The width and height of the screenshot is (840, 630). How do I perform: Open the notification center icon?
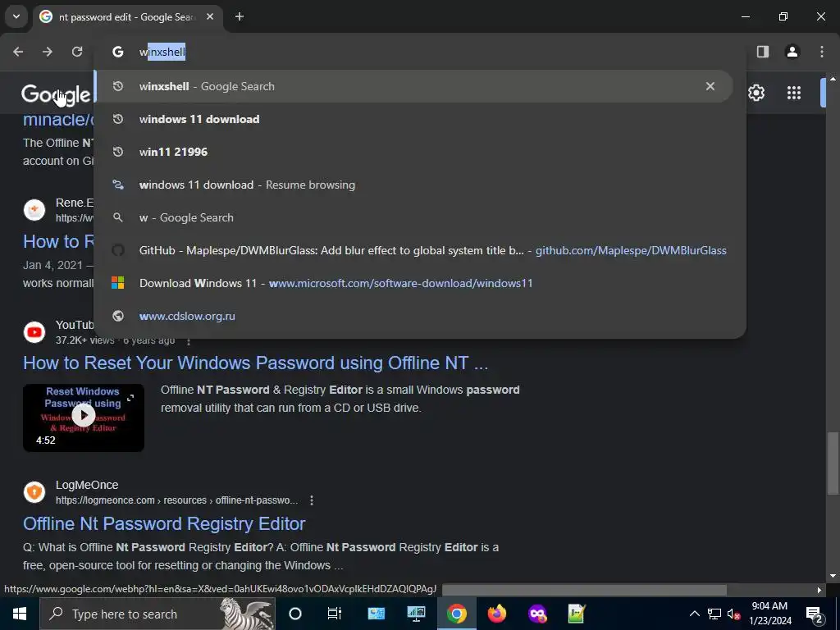815,614
